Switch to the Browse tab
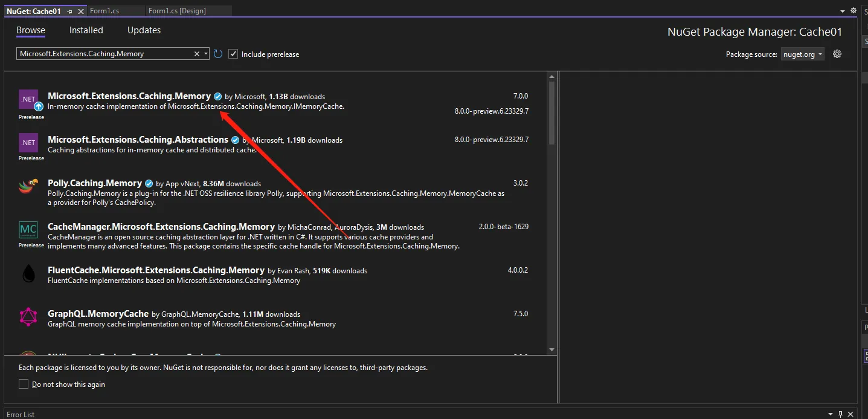This screenshot has height=419, width=868. click(x=31, y=30)
